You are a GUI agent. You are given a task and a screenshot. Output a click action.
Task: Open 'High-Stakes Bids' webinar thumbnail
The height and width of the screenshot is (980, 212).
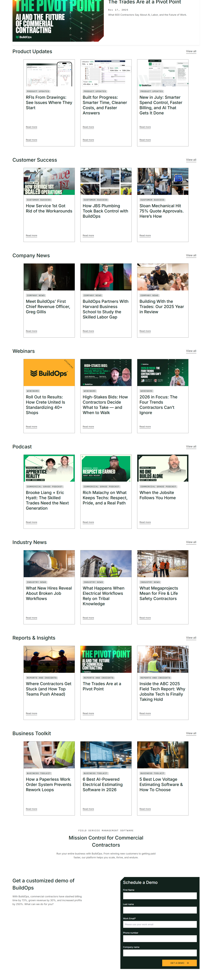point(106,372)
